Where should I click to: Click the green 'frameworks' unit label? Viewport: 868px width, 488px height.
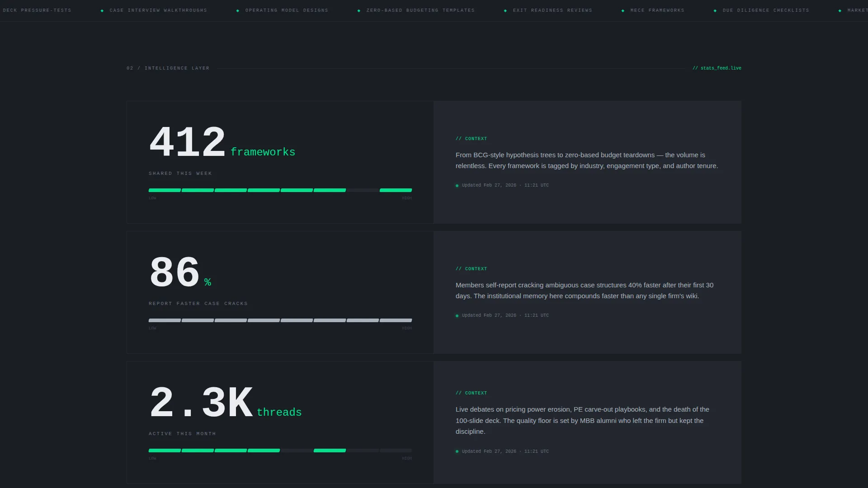(x=263, y=152)
